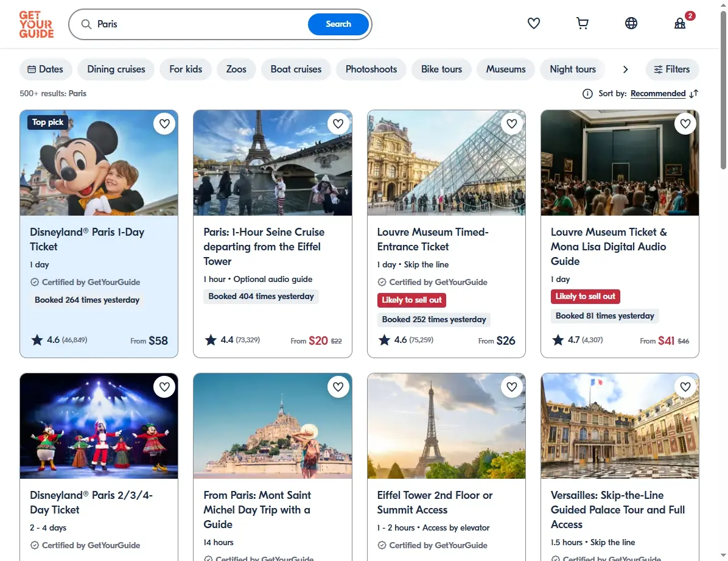Click the Seine river Eiffel Tower photo
The height and width of the screenshot is (561, 728).
tap(273, 163)
